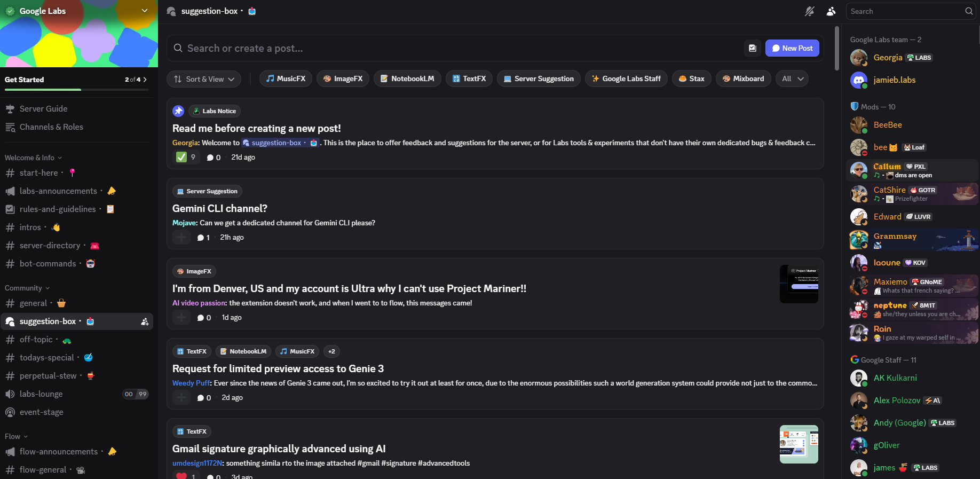This screenshot has width=980, height=479.
Task: Click the New Post button
Action: click(x=792, y=48)
